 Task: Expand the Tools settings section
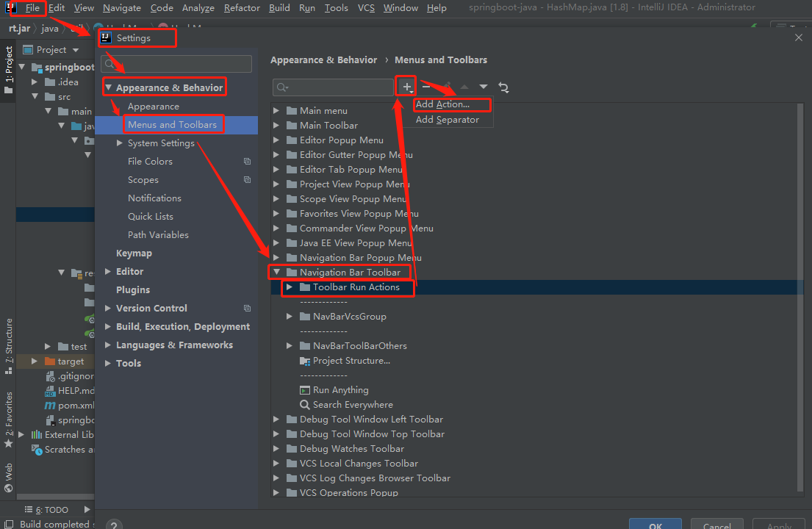tap(108, 364)
